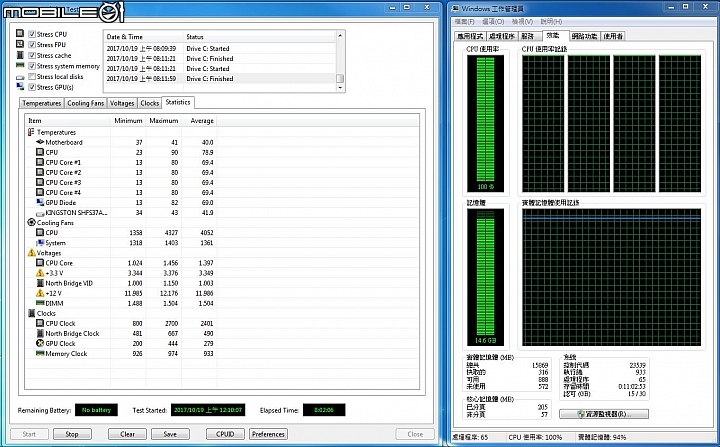
Task: Uncheck the Stress FPU checkbox
Action: coord(32,45)
